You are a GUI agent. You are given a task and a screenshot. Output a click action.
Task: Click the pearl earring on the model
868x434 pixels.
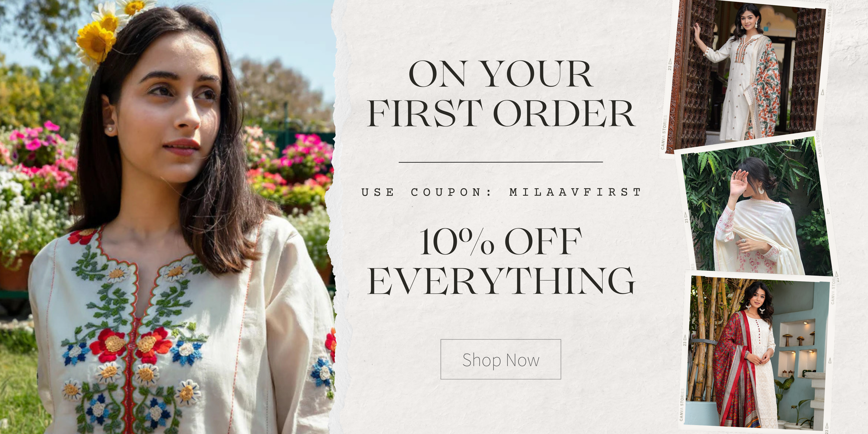109,129
